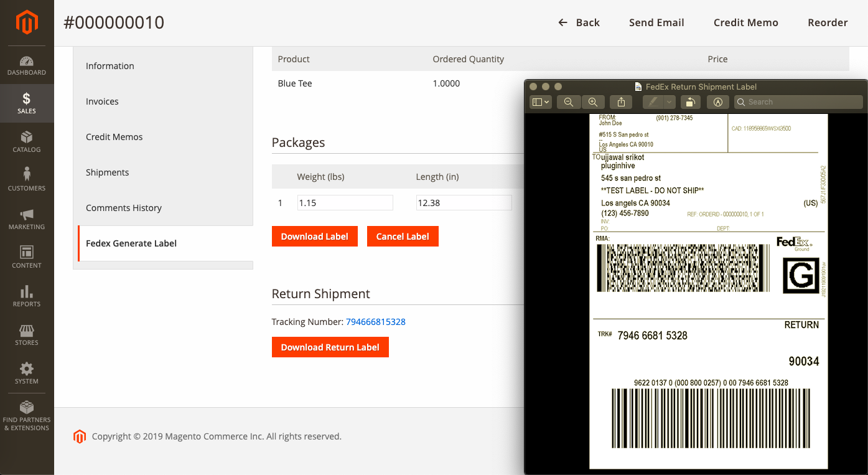Click the Reorder action

[x=828, y=23]
